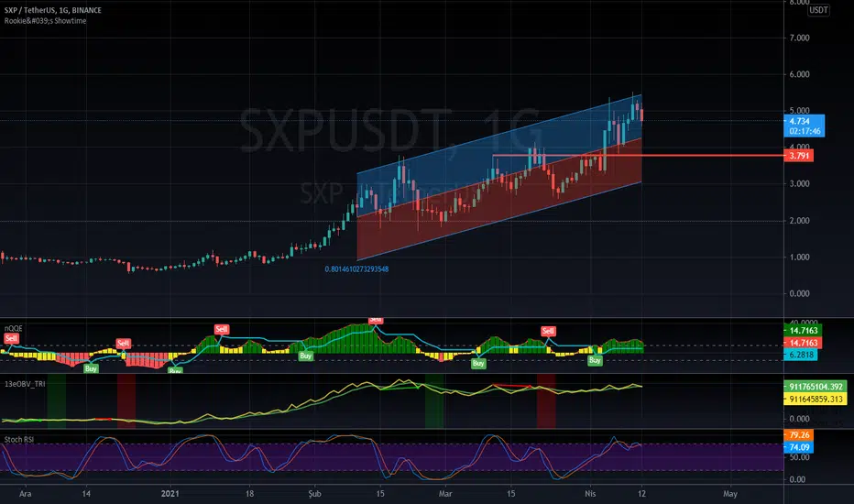The height and width of the screenshot is (504, 854).
Task: Click the Rookie's Showtime indicator label
Action: pos(45,21)
